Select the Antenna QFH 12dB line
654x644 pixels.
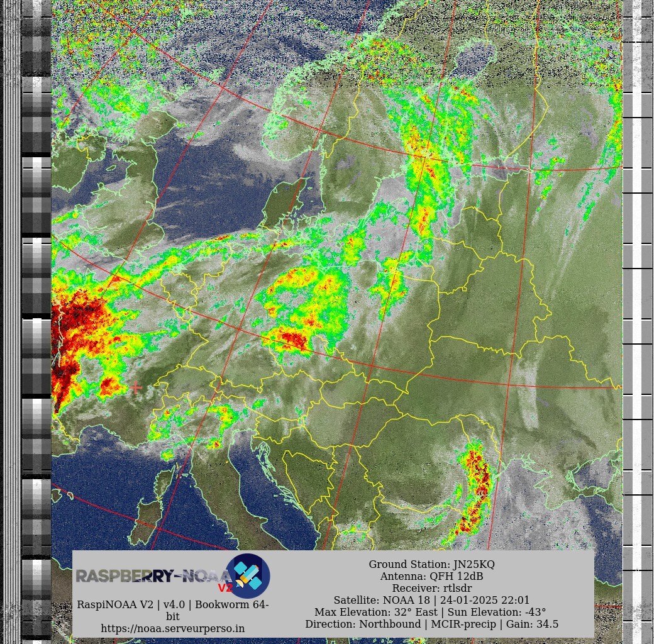(x=431, y=576)
